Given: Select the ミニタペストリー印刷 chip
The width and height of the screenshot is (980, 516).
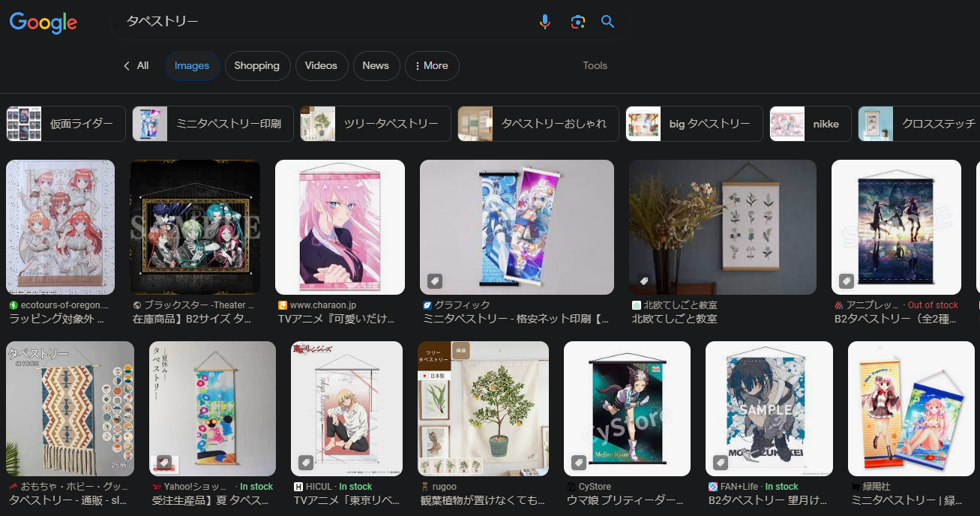Looking at the screenshot, I should pos(213,124).
